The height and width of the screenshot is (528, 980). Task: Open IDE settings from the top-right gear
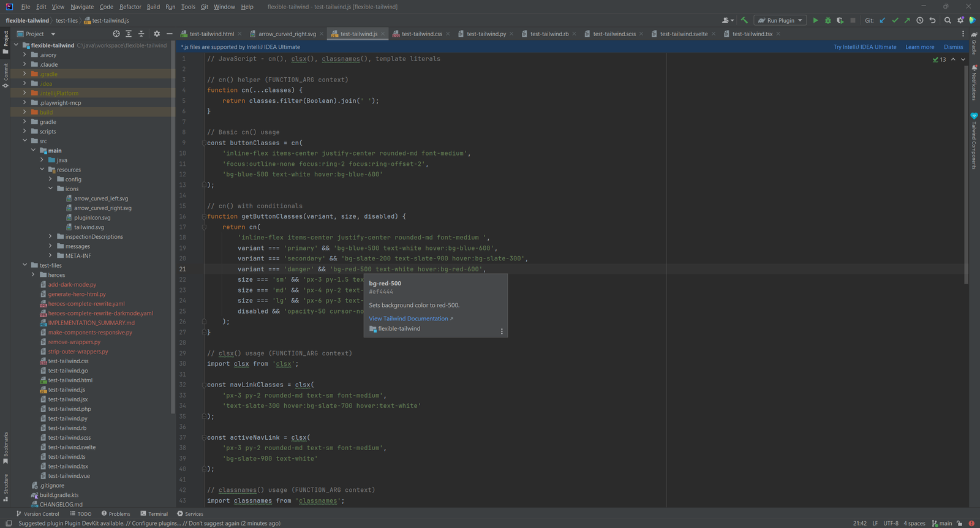pos(960,20)
